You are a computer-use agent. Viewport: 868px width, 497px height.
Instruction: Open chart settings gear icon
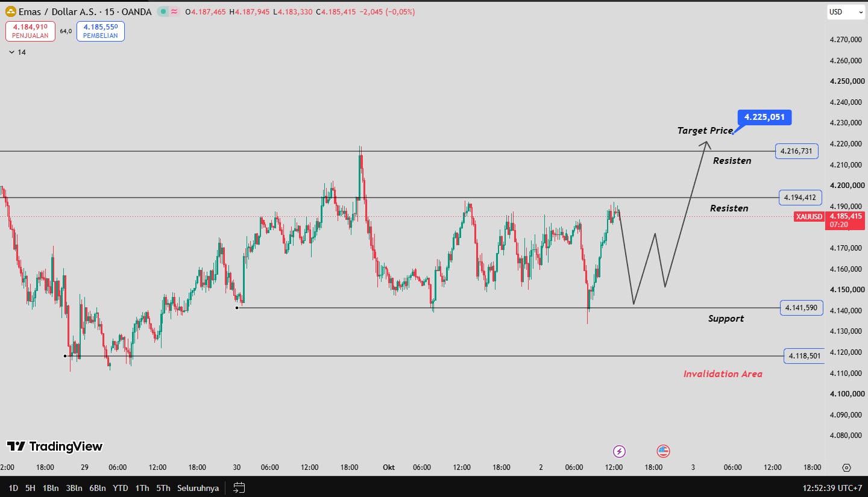[846, 467]
